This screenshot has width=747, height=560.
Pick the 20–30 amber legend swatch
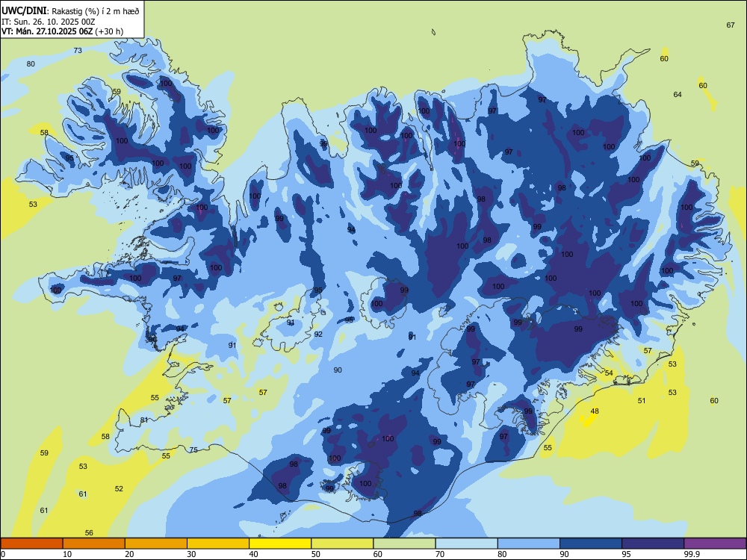click(x=156, y=544)
